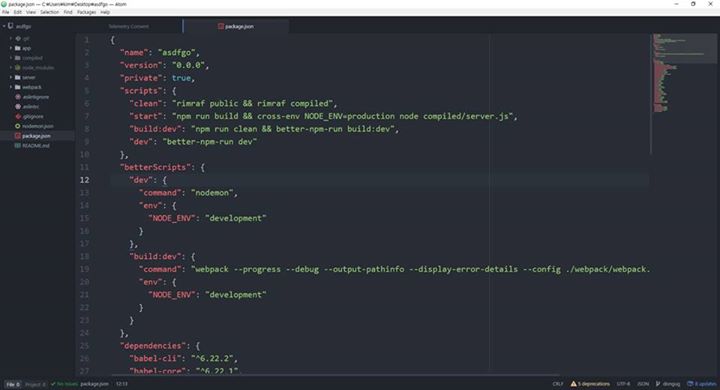Click the package updates icon in status bar
Image resolution: width=720 pixels, height=390 pixels.
(x=690, y=384)
